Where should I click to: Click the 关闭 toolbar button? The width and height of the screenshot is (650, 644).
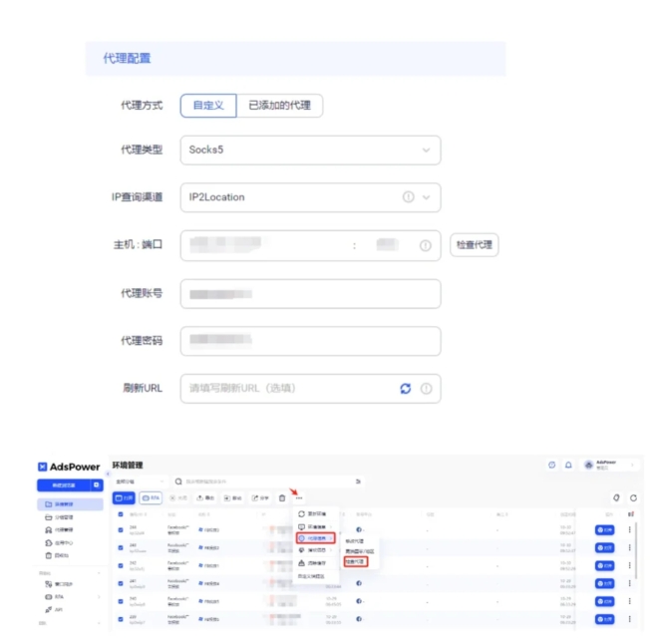click(178, 498)
